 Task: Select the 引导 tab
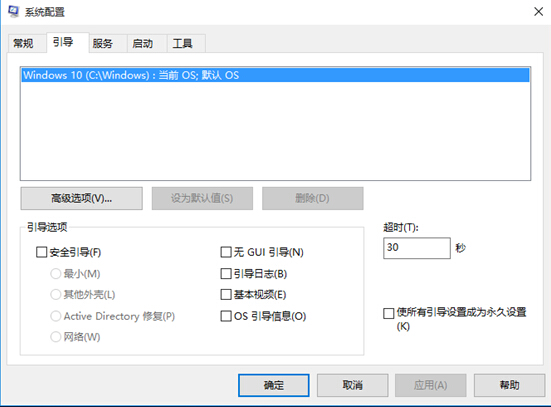63,42
